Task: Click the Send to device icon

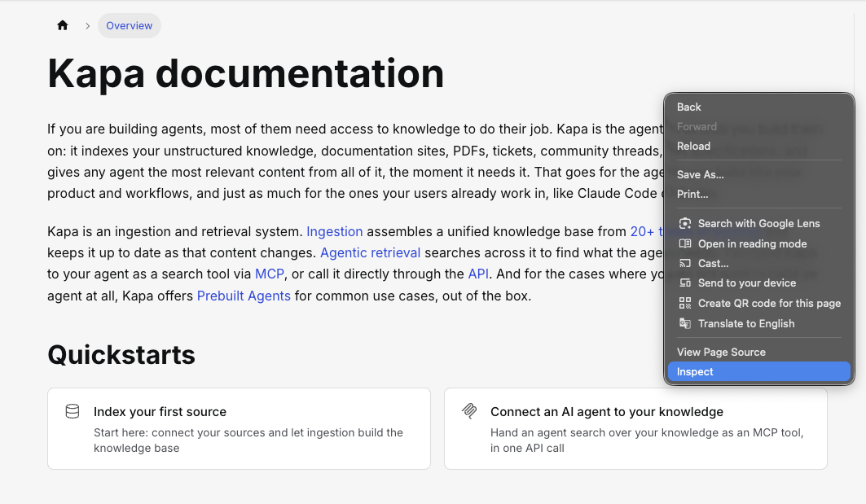Action: (x=685, y=283)
